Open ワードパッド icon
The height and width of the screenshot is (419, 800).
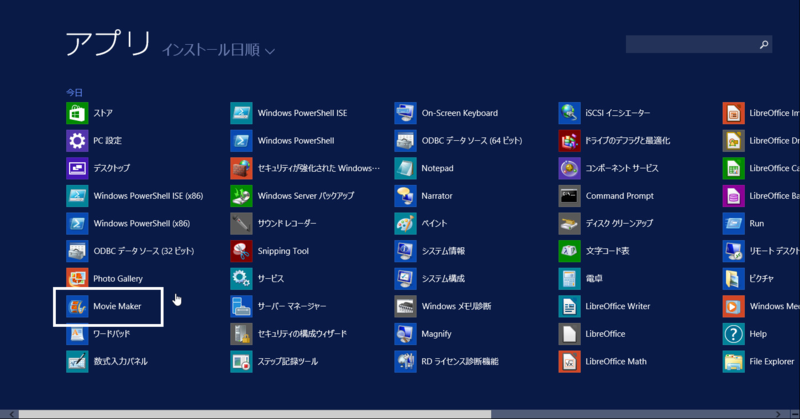click(x=77, y=334)
